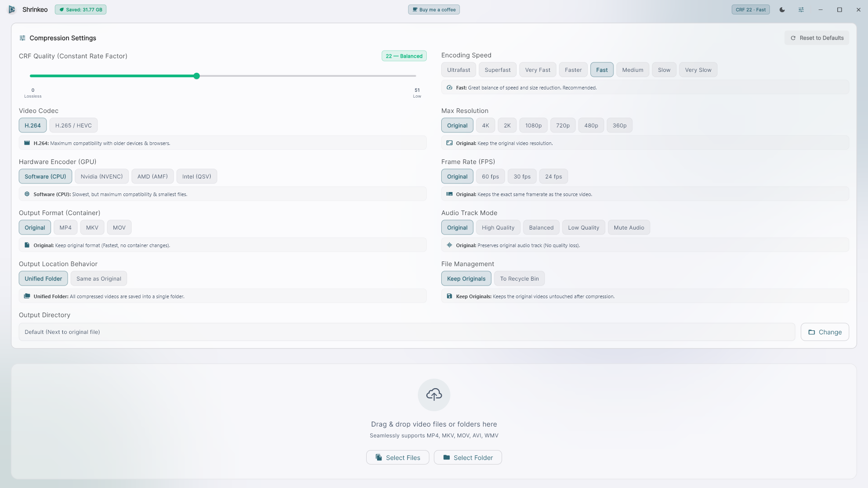The width and height of the screenshot is (868, 488).
Task: Click the Fast speed gauge icon
Action: pyautogui.click(x=449, y=88)
